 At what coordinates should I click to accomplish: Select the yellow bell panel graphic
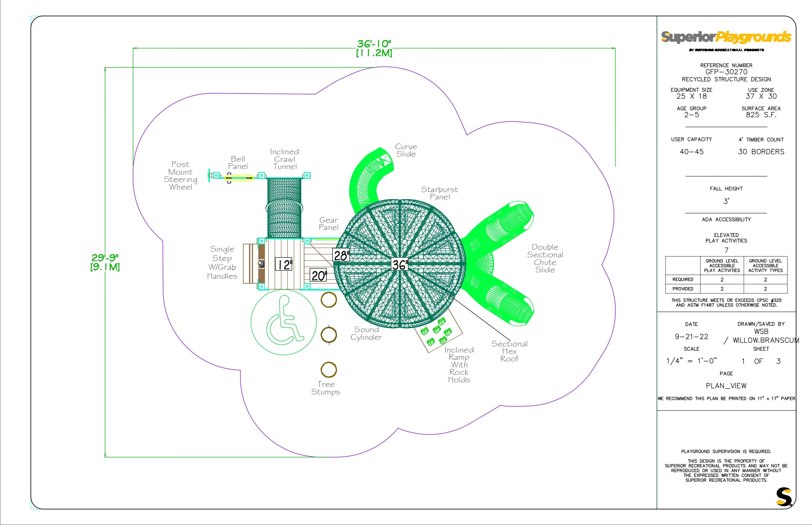[239, 178]
